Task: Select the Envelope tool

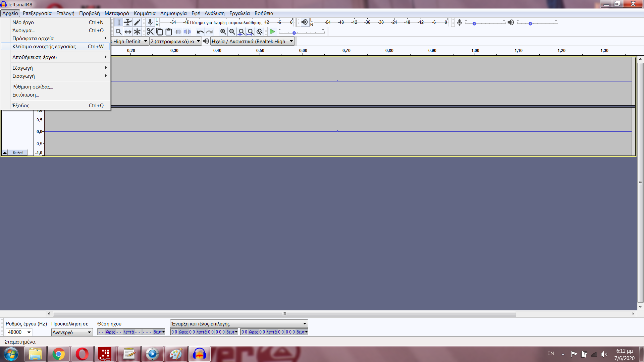Action: click(128, 22)
